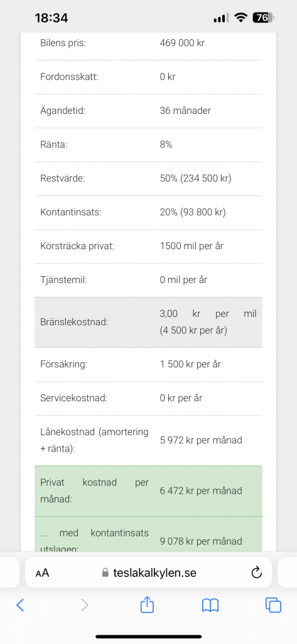Show open tabs overview icon
297x644 pixels.
click(273, 605)
